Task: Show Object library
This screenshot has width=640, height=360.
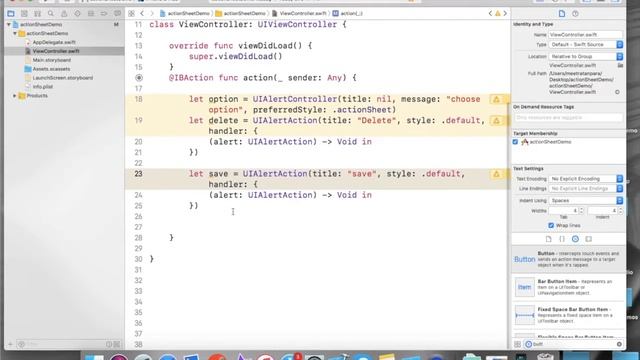Action: (x=575, y=239)
